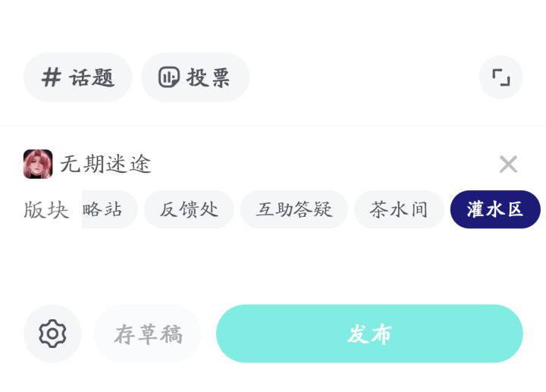Open post settings with the gear icon
Viewport: 546px width, 392px height.
click(52, 334)
